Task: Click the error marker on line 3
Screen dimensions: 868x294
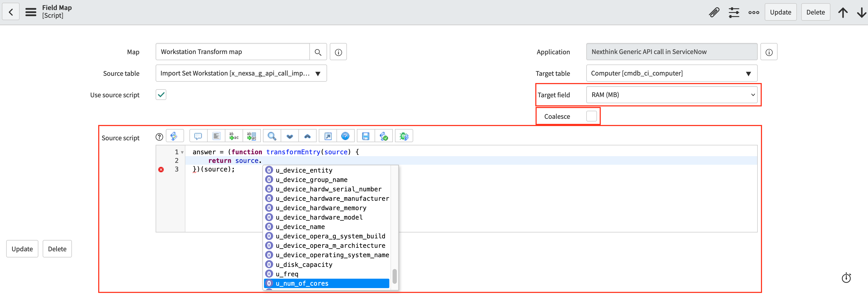Action: pyautogui.click(x=161, y=170)
